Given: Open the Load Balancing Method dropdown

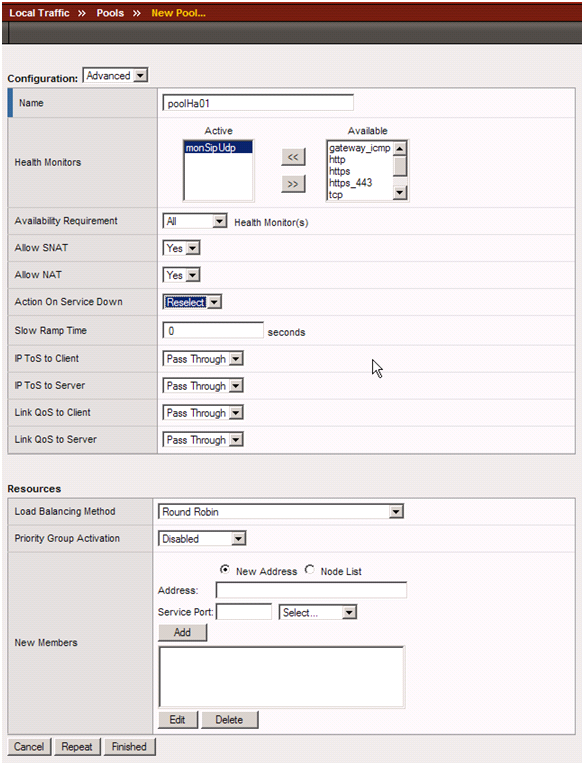Looking at the screenshot, I should [281, 512].
